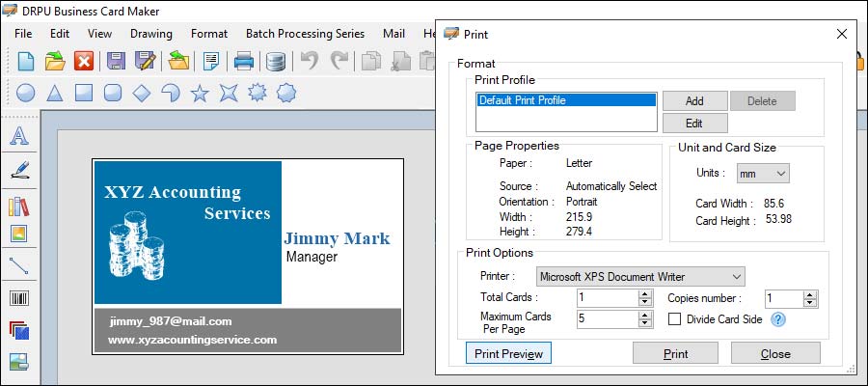Select the Signature pen tool in sidebar
Screen dimensions: 868x386
coord(19,170)
